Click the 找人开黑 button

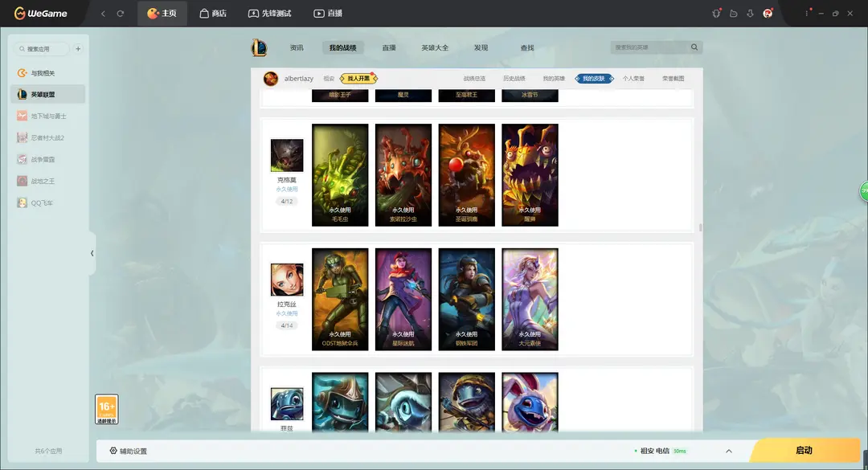click(358, 79)
